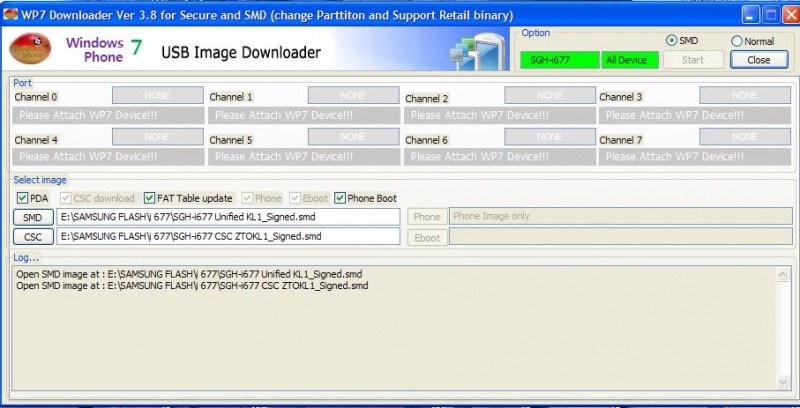The width and height of the screenshot is (800, 408).
Task: Click the Phone image browse button
Action: pos(427,216)
